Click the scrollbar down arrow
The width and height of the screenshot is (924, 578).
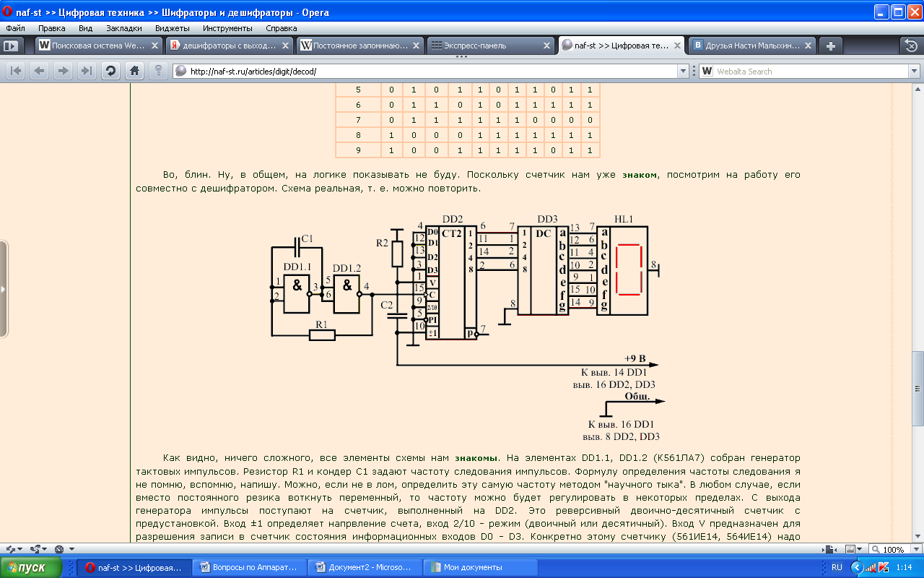pyautogui.click(x=918, y=537)
